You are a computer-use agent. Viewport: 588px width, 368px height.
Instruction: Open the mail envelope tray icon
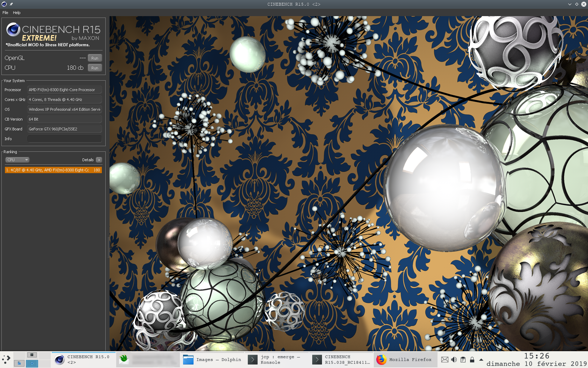445,360
